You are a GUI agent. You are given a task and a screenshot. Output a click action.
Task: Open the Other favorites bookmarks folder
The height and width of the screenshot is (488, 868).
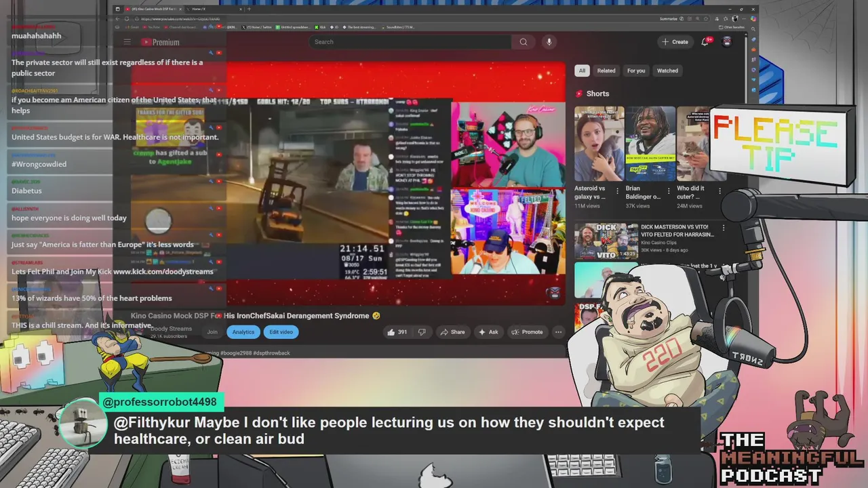tap(733, 27)
